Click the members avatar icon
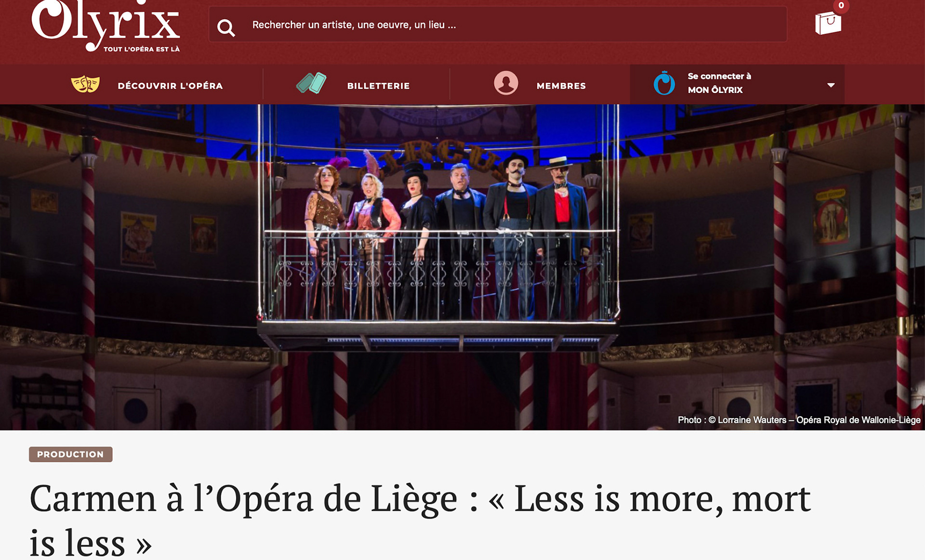Screen dimensions: 925x560 click(506, 83)
